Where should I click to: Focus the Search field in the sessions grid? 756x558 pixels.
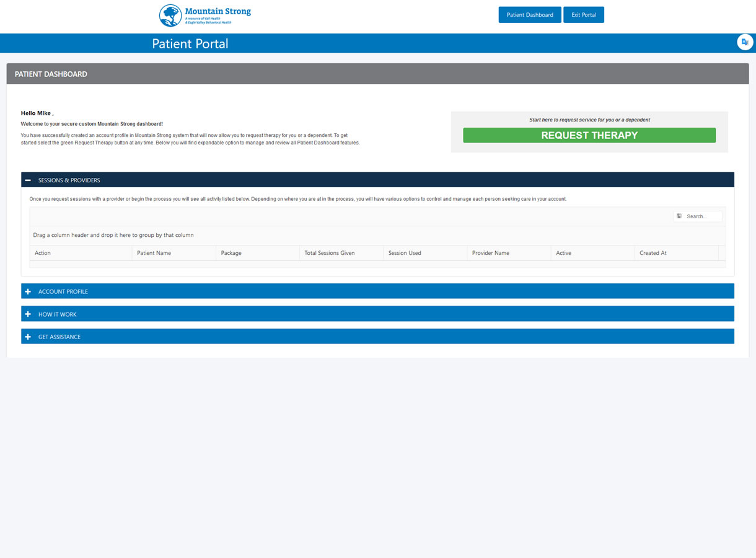click(703, 216)
